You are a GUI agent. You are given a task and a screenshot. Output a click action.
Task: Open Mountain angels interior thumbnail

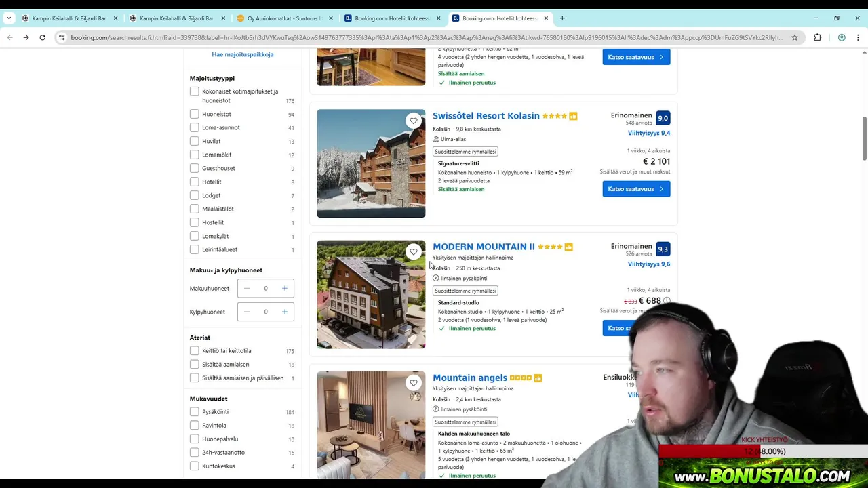pos(371,426)
